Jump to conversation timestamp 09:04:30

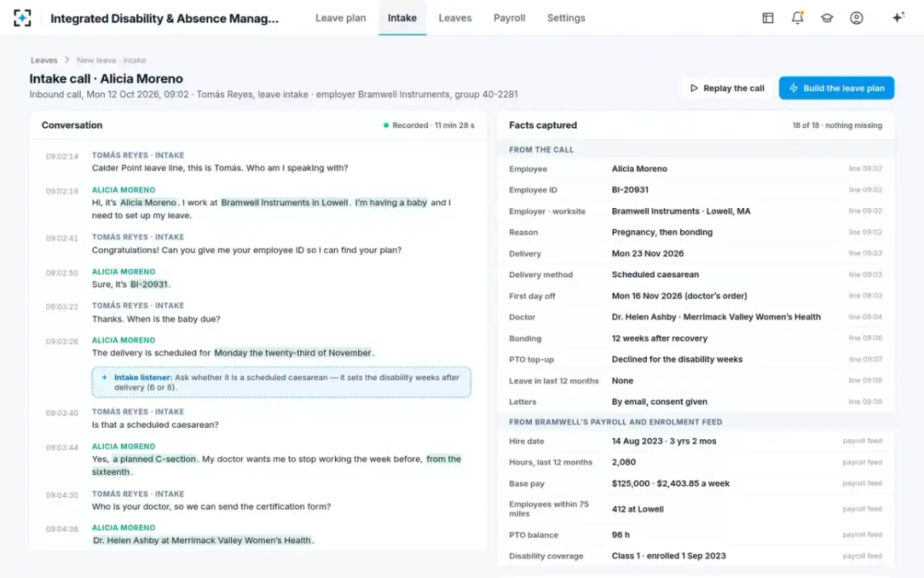(62, 496)
